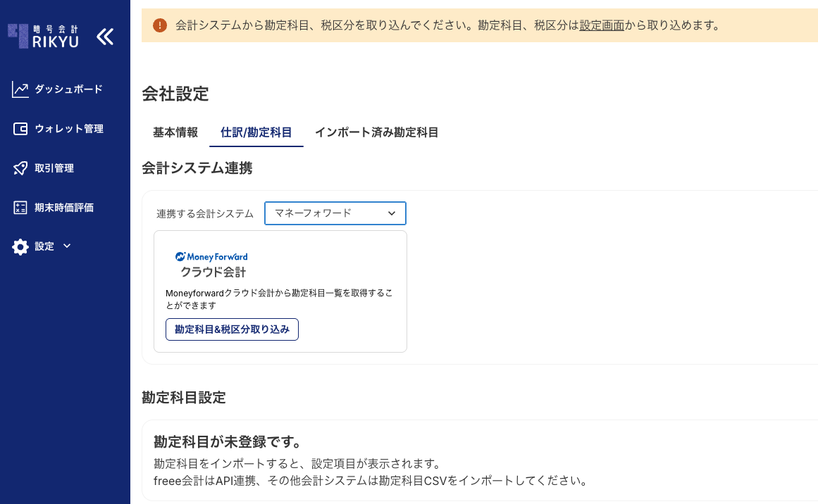Click the dashboard chart icon

click(x=20, y=89)
